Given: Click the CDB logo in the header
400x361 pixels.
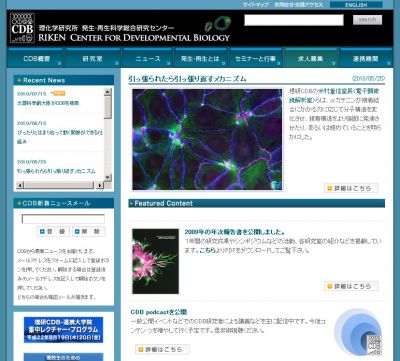Looking at the screenshot, I should point(22,28).
